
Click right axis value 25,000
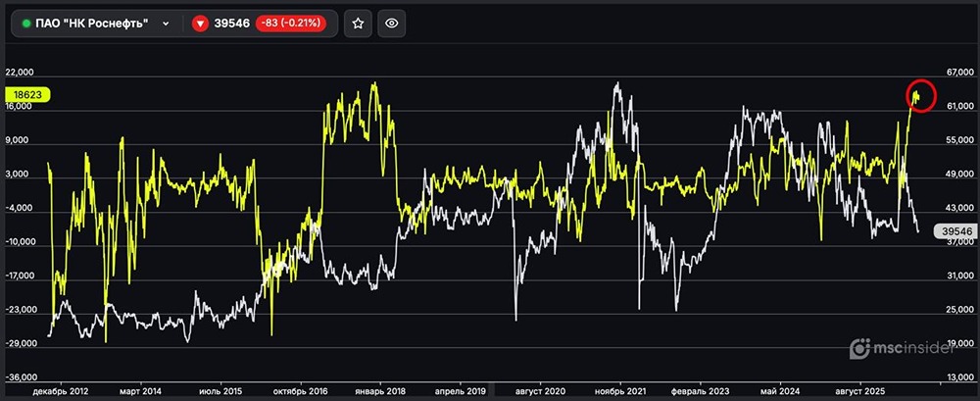tap(960, 310)
